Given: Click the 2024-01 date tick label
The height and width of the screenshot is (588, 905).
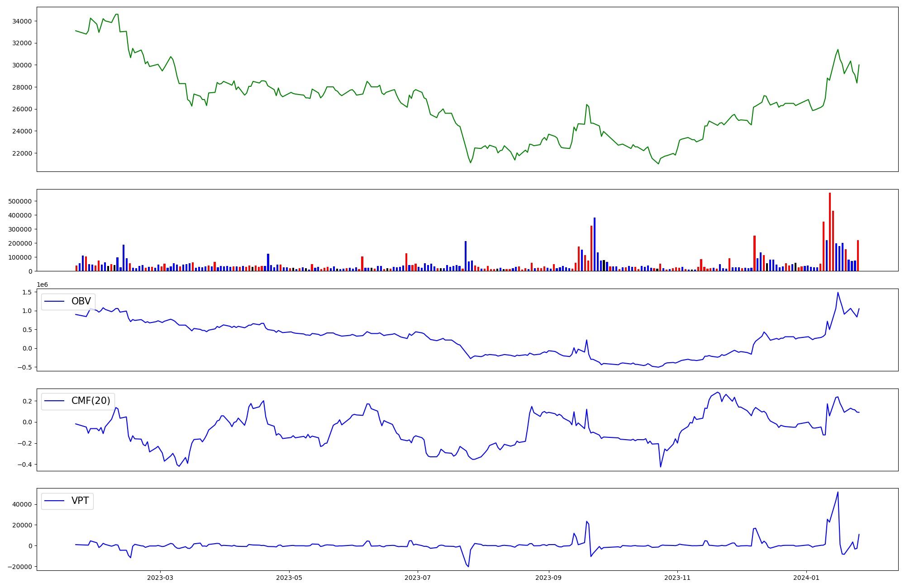Looking at the screenshot, I should (806, 578).
